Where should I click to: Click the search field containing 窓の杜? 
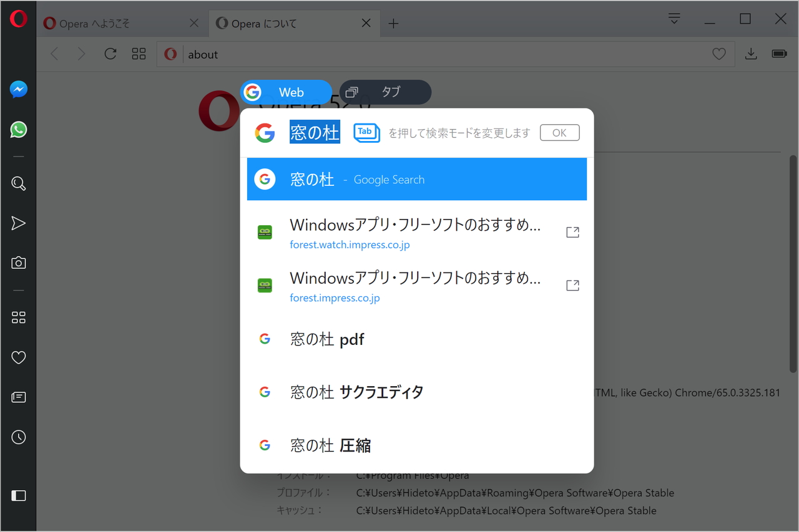click(315, 132)
